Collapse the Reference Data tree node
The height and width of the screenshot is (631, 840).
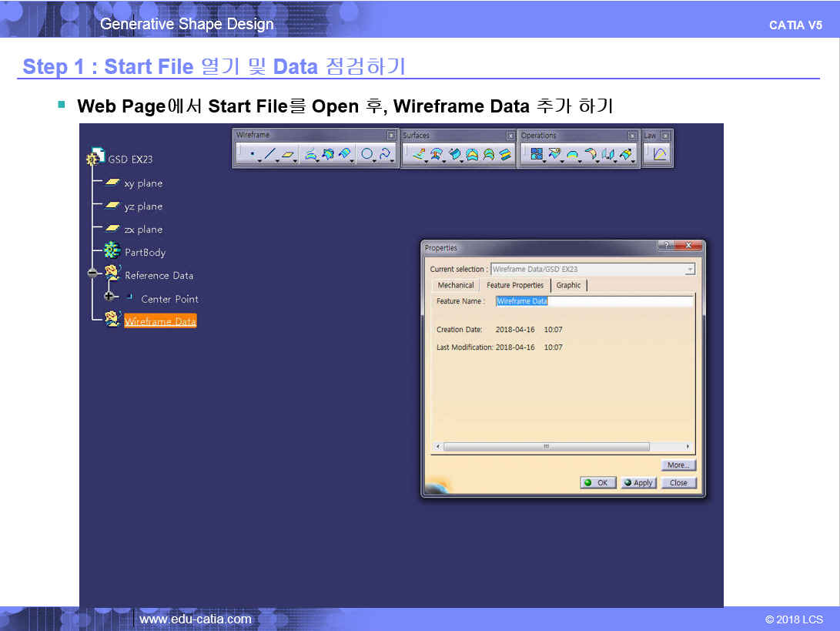[x=92, y=274]
